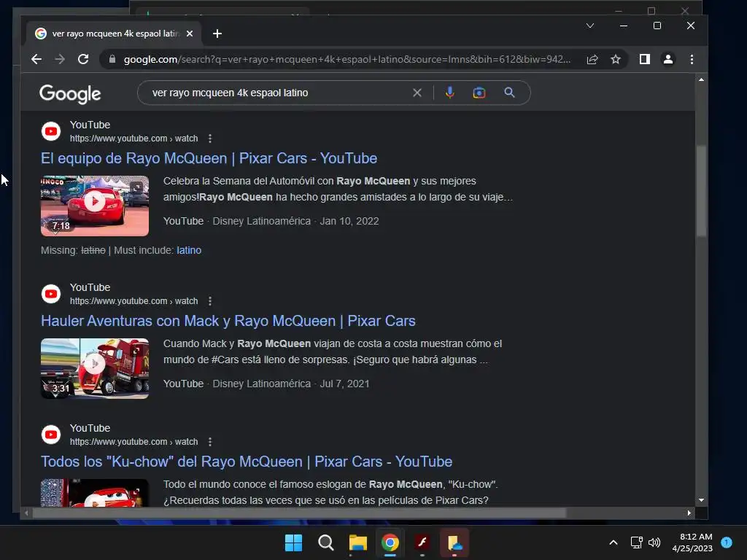
Task: Click the horizontal scrollbar thumb
Action: (x=299, y=513)
